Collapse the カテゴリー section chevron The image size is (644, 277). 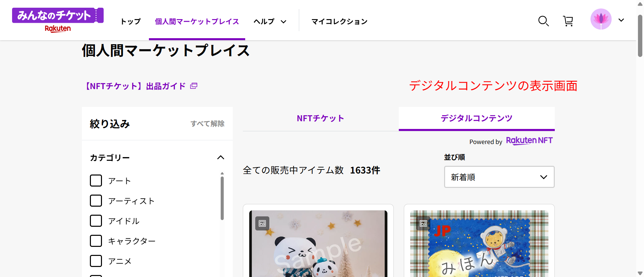(x=221, y=157)
